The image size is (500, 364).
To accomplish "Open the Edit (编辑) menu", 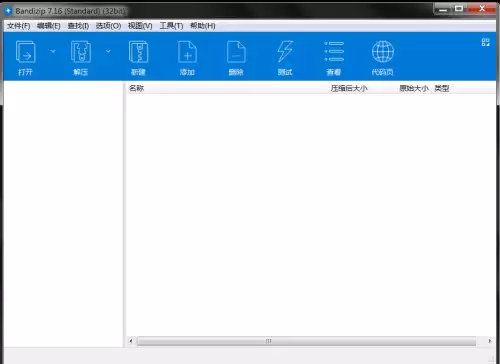I will click(x=49, y=26).
